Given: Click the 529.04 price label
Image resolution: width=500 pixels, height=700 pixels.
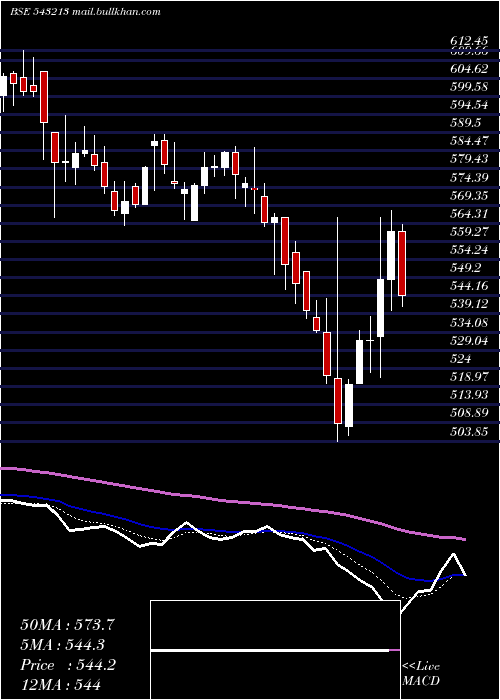Looking at the screenshot, I should coord(469,341).
